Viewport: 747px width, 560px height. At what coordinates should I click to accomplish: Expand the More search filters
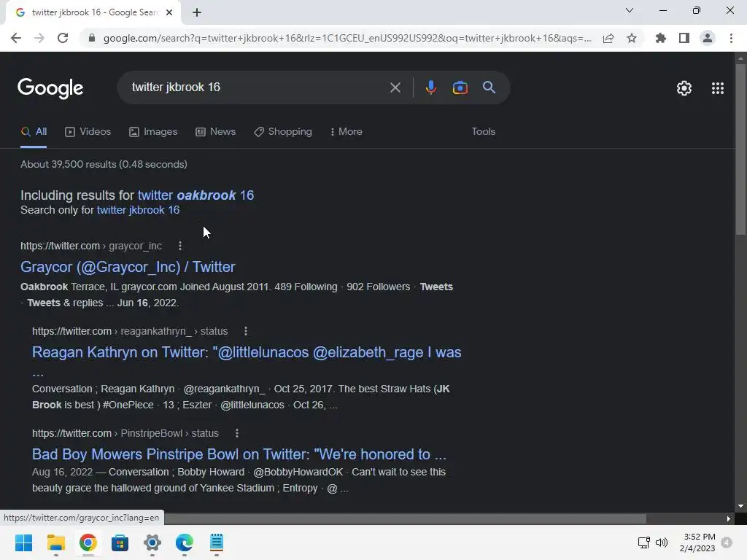coord(347,132)
